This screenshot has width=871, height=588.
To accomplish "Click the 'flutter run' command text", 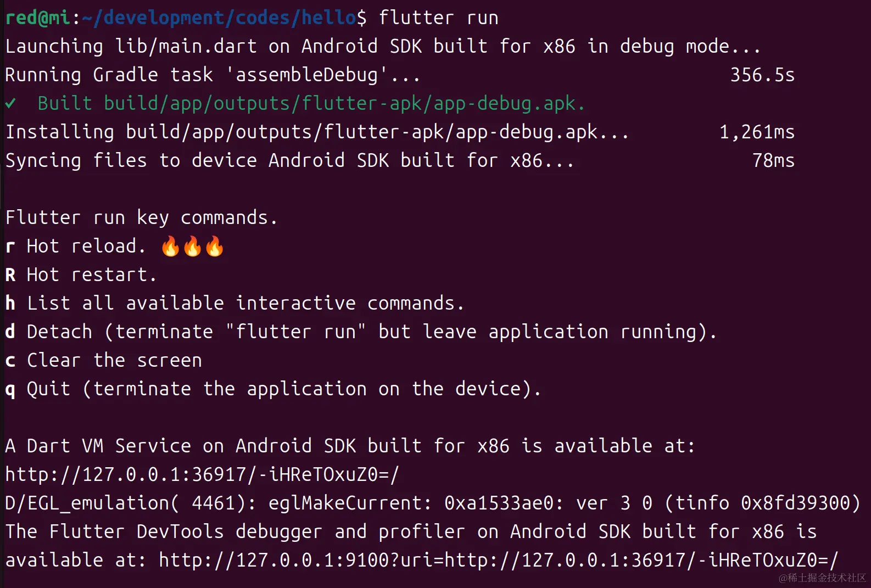I will pos(439,18).
